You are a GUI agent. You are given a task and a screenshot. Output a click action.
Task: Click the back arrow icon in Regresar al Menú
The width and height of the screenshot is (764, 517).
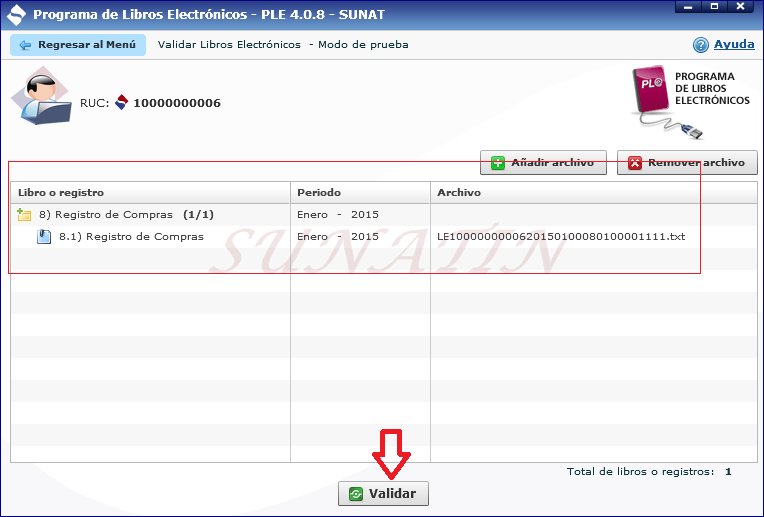tap(25, 45)
